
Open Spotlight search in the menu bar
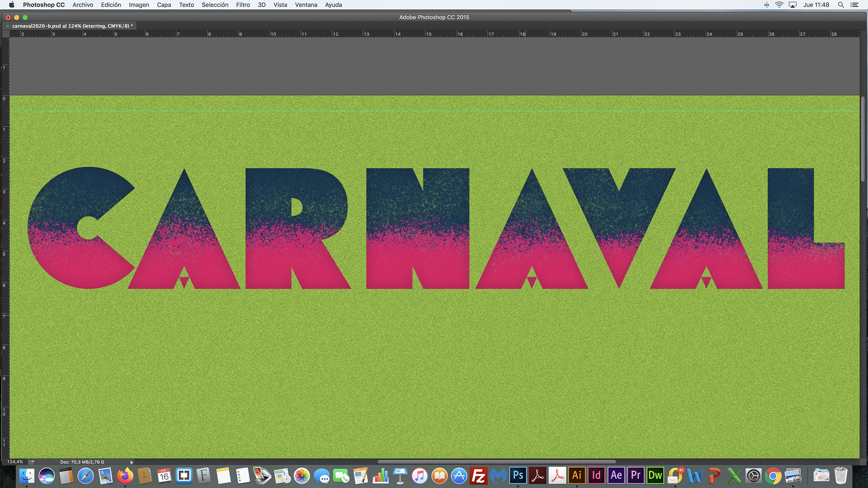[841, 5]
